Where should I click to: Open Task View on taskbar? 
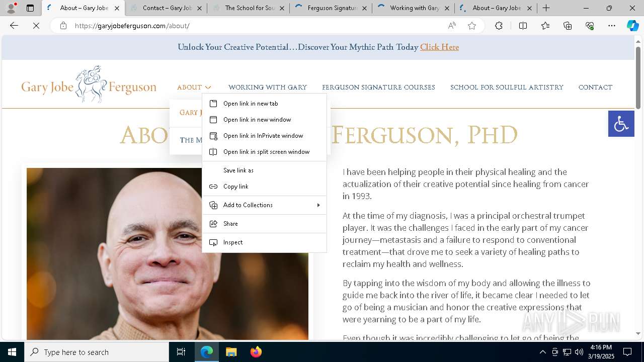tap(181, 352)
